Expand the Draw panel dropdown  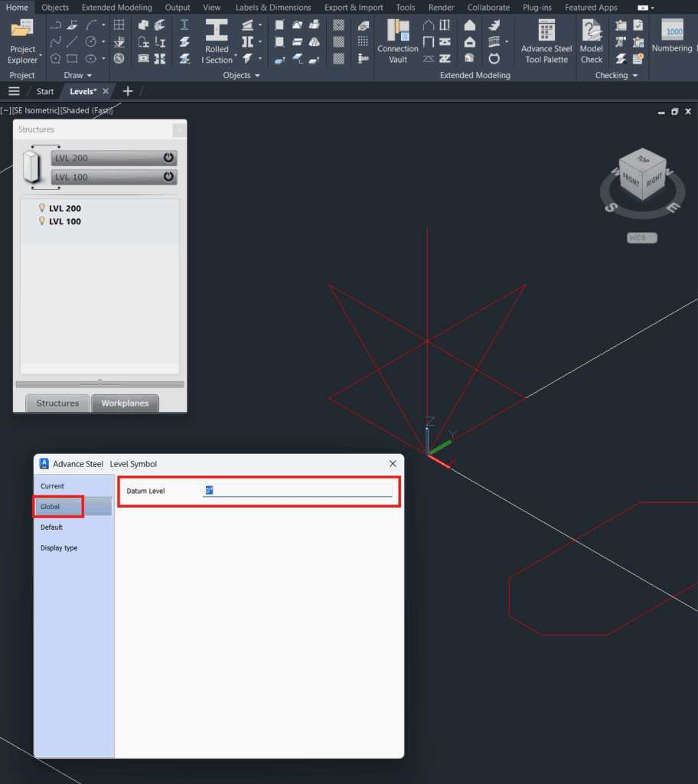[90, 76]
